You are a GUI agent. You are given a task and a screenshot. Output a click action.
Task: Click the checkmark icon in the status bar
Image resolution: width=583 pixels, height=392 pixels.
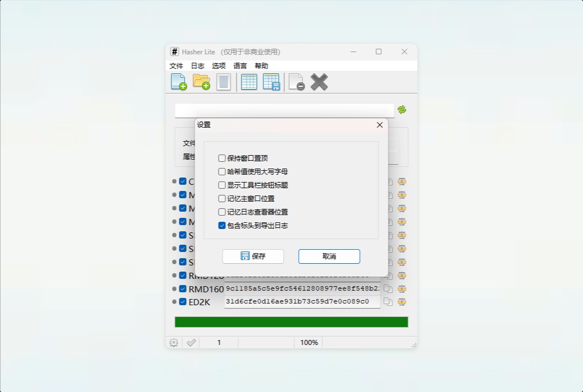(191, 342)
